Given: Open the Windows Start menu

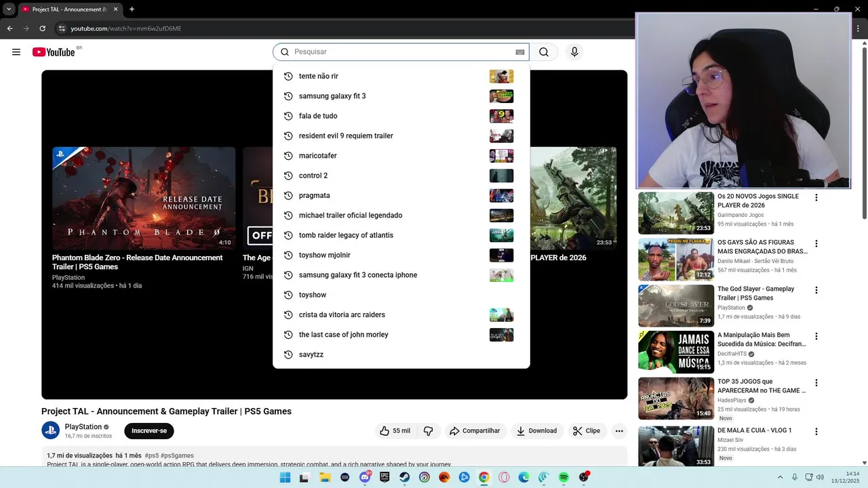Looking at the screenshot, I should coord(285,478).
